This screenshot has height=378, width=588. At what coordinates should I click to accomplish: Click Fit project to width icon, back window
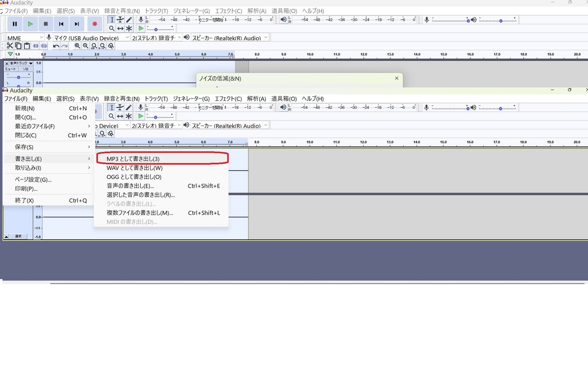point(102,46)
